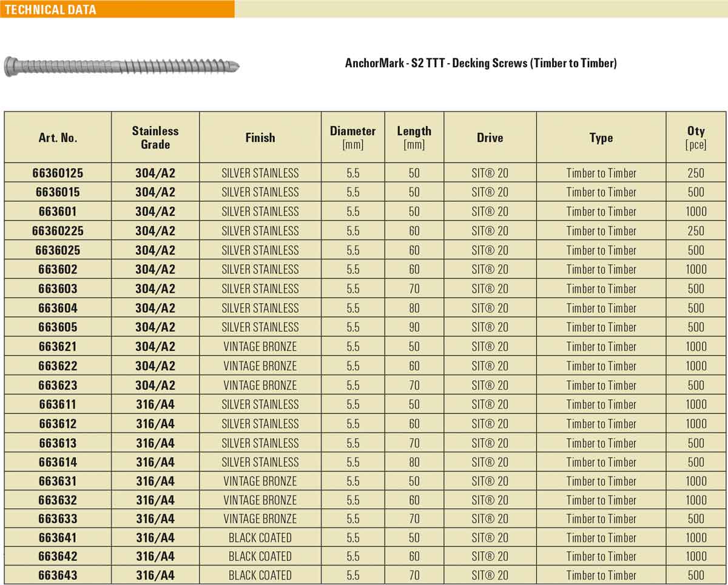Screen dimensions: 728x585
Task: Click the AnchorMark S2 TTT product title
Action: tap(480, 63)
